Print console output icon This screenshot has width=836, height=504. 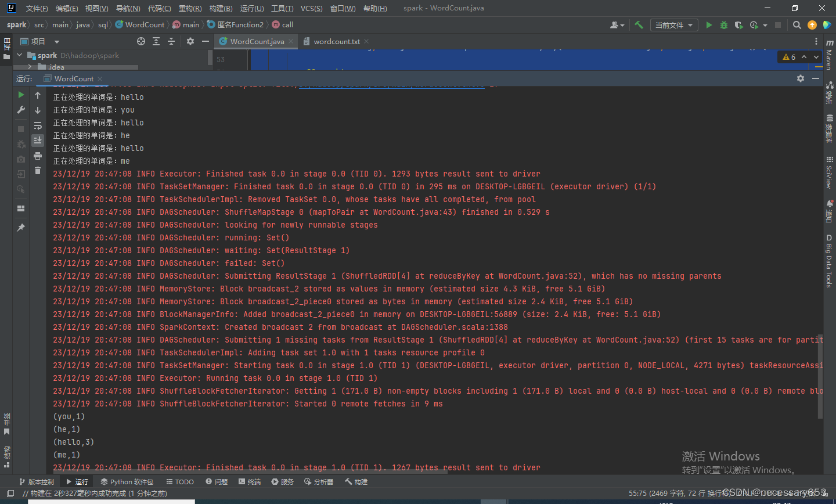coord(38,156)
